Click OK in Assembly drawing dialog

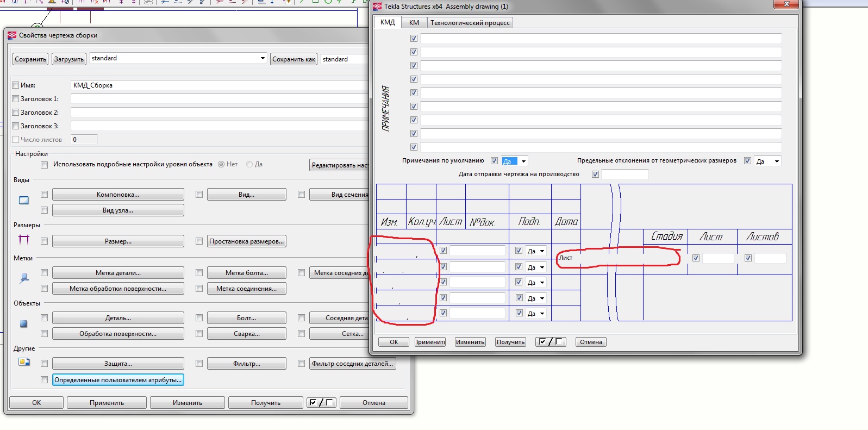pos(394,342)
